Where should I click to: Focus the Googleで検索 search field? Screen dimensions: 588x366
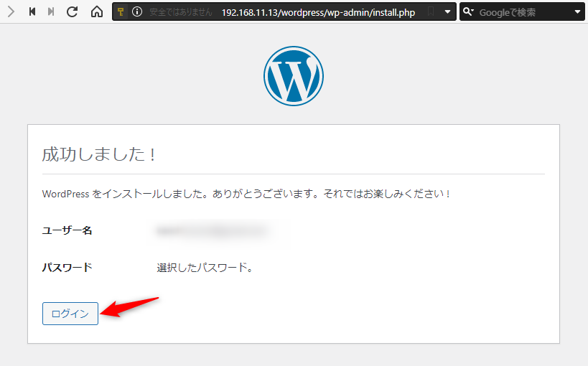click(521, 13)
